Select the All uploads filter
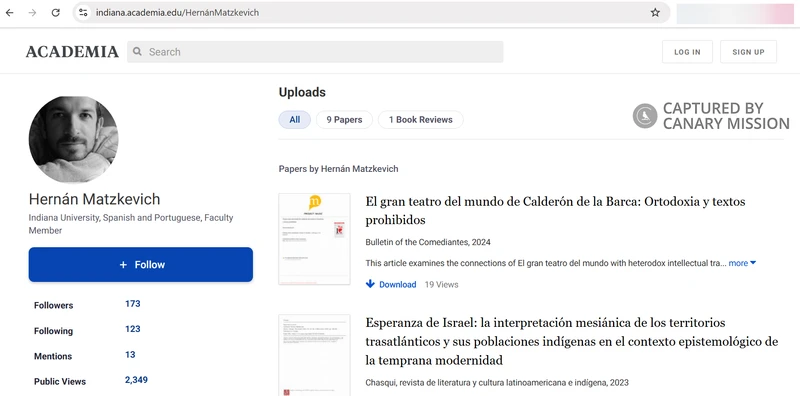Viewport: 800px width, 396px height. point(294,120)
